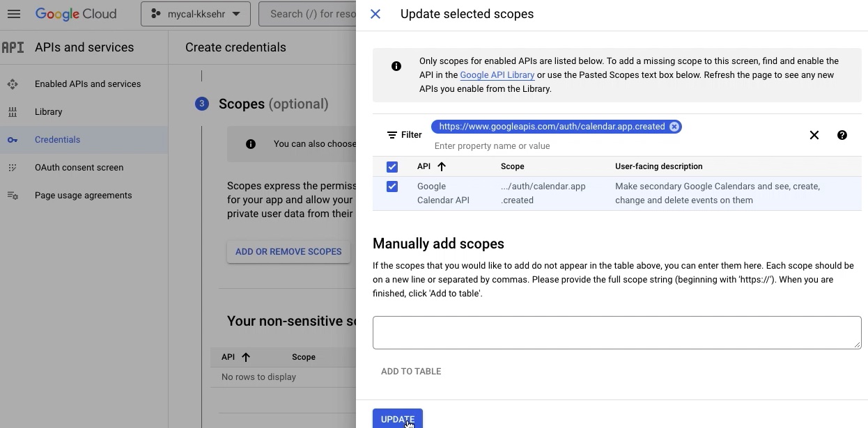Viewport: 868px width, 428px height.
Task: Click the Google API Library link
Action: (x=497, y=75)
